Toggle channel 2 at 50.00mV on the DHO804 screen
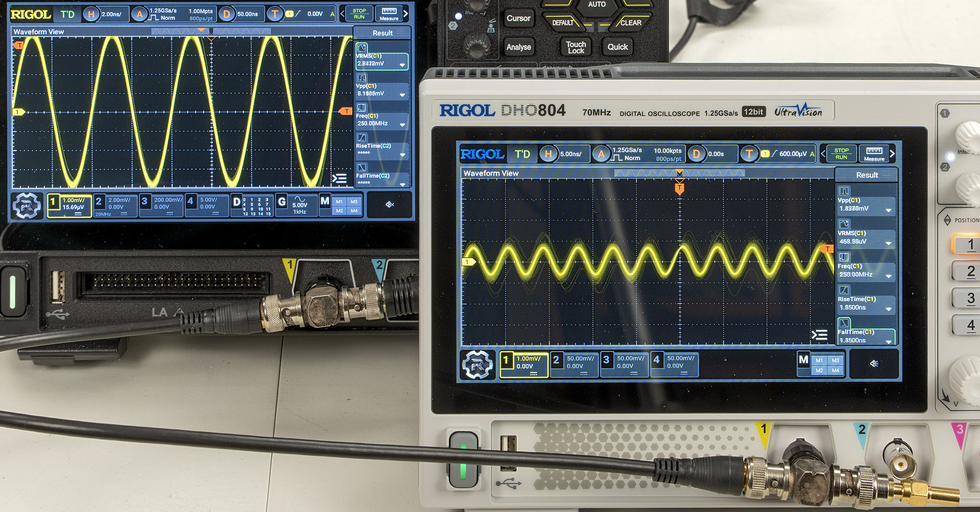Screen dimensions: 980x512 tap(575, 364)
